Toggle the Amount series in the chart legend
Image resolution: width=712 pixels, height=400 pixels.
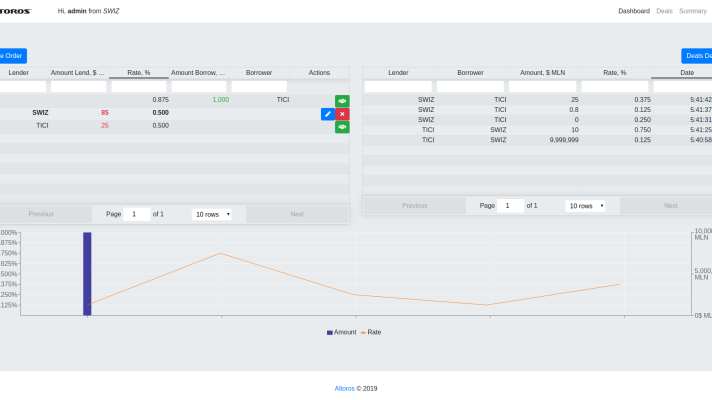click(341, 332)
